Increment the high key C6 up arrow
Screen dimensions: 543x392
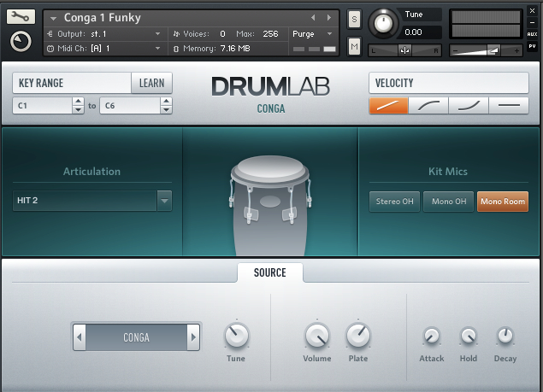click(x=166, y=102)
